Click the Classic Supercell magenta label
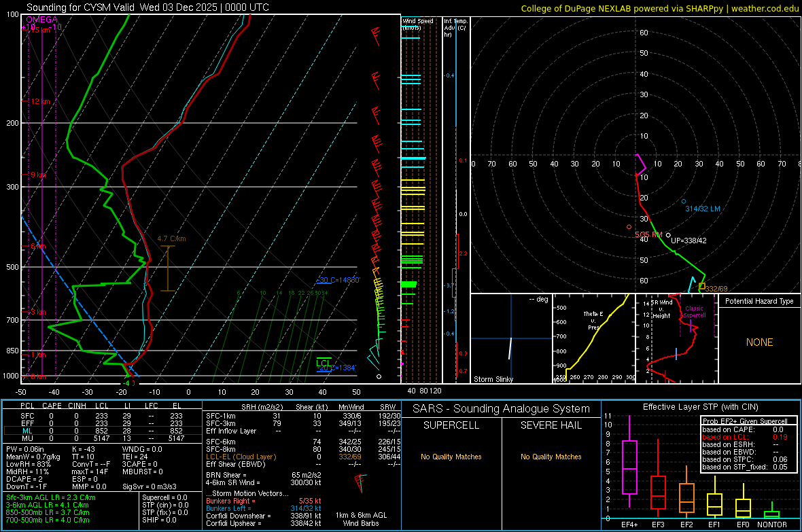Screen dimensions: 802x532 (x=694, y=312)
